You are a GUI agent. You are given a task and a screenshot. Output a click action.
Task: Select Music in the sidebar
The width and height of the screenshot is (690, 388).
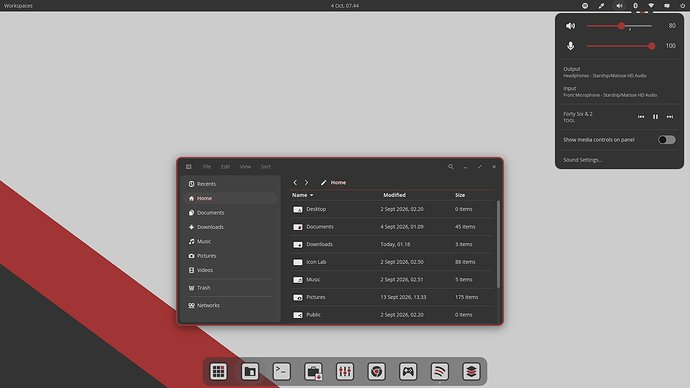(x=230, y=242)
